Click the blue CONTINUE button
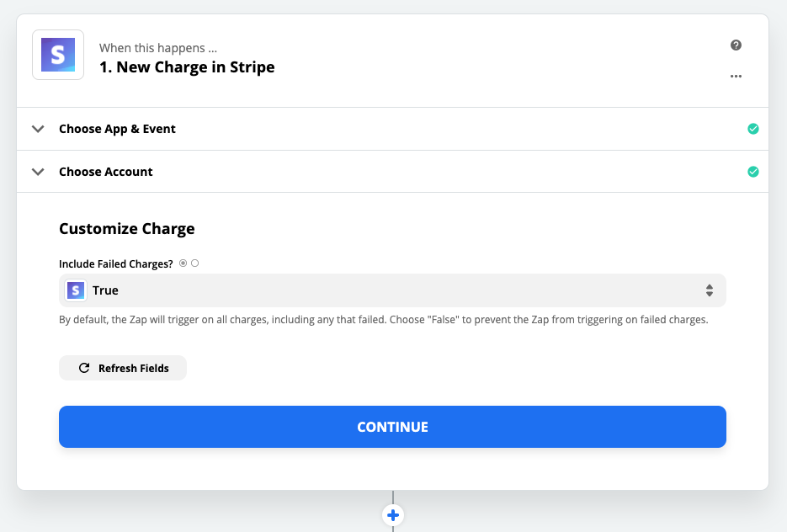This screenshot has width=787, height=532. 392,427
